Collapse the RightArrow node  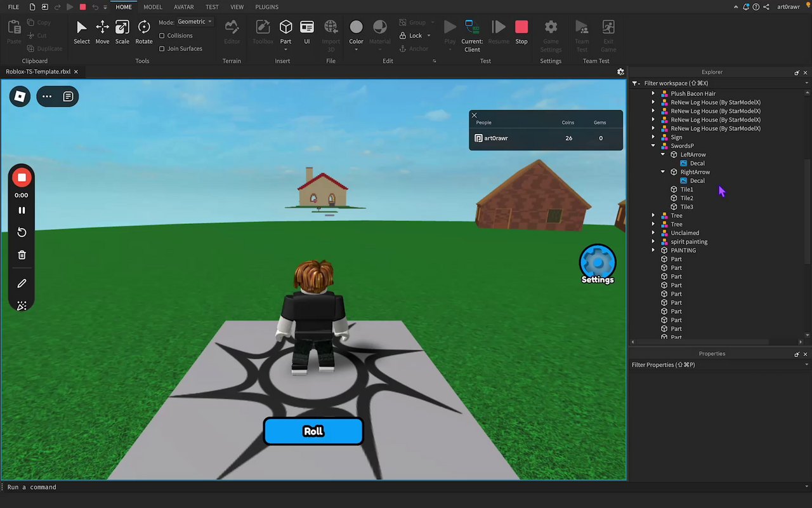(x=663, y=171)
